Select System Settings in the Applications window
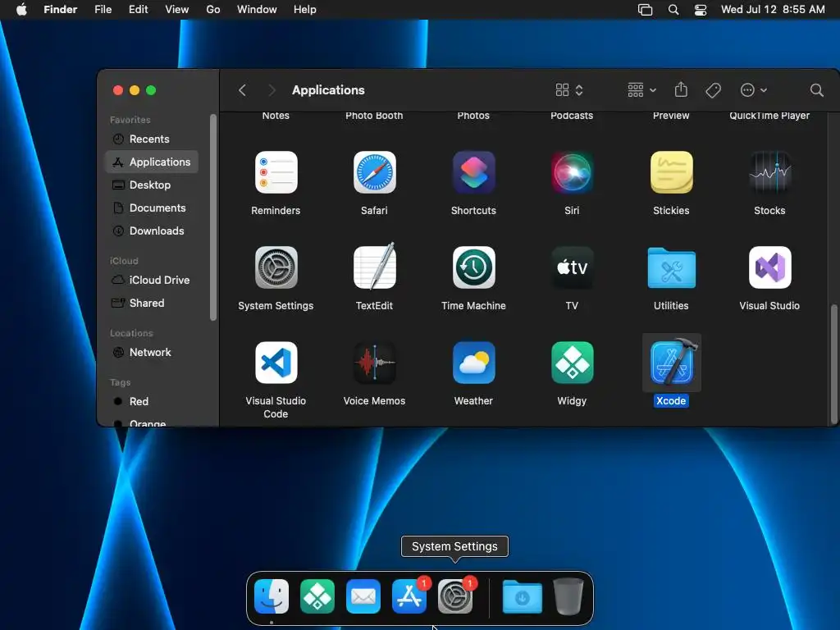This screenshot has width=840, height=630. click(276, 267)
